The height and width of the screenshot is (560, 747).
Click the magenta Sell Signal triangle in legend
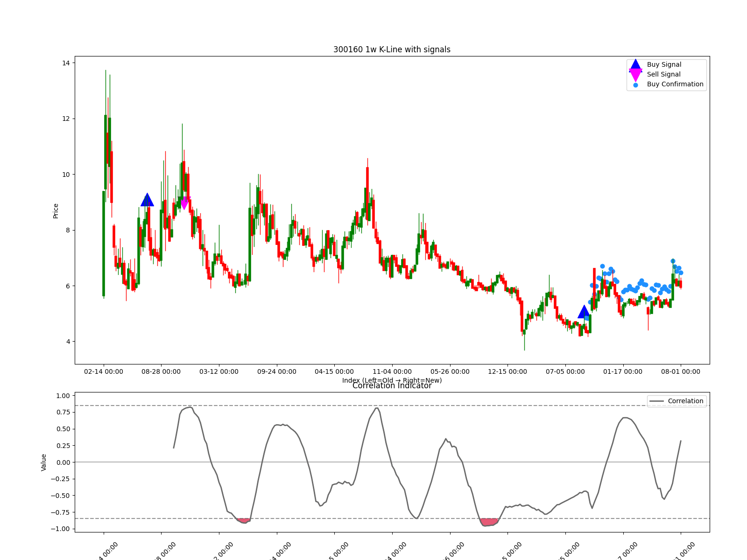coord(635,75)
